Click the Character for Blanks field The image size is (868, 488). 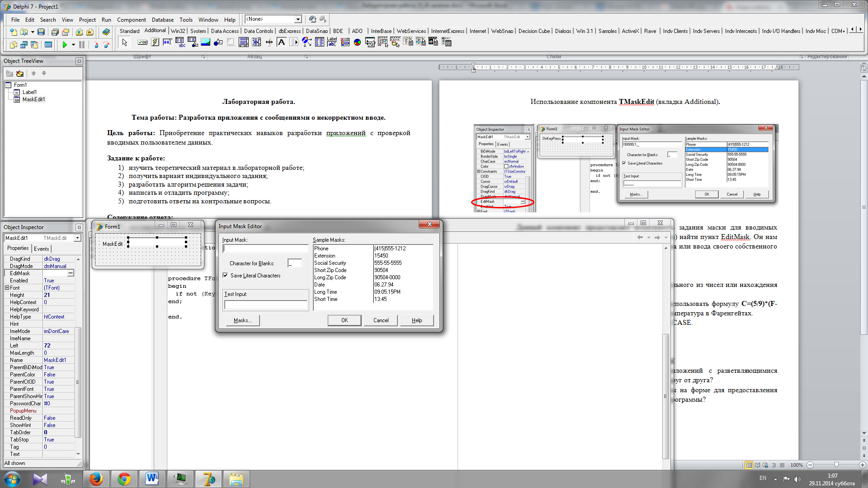coord(295,263)
